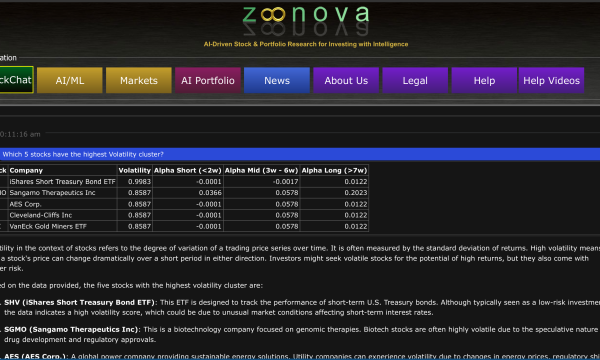Go to AI Portfolio page

[208, 80]
